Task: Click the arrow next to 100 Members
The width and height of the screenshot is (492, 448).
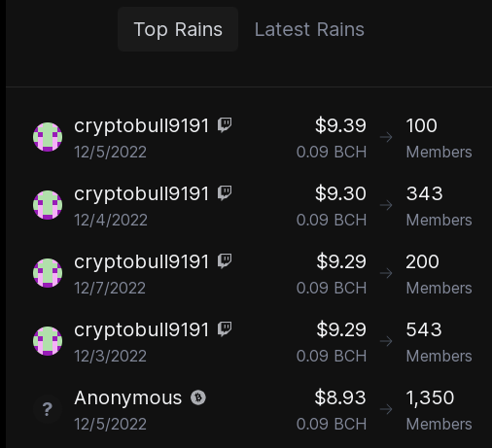Action: pyautogui.click(x=386, y=137)
